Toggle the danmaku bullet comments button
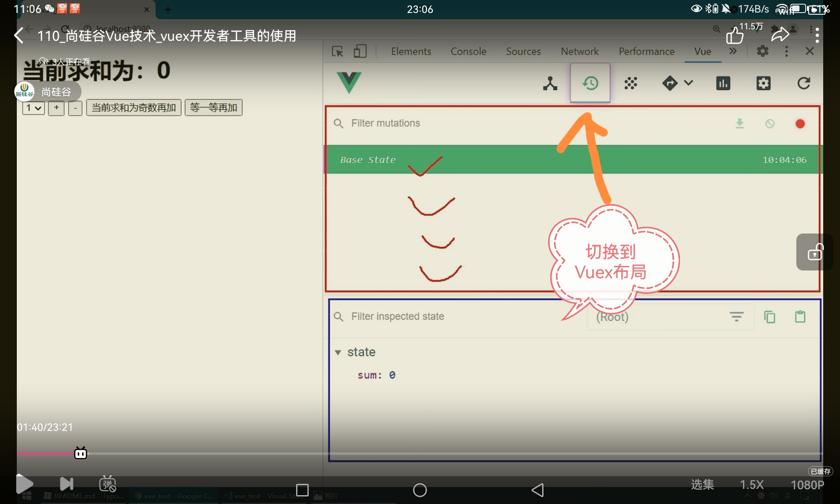 point(108,484)
